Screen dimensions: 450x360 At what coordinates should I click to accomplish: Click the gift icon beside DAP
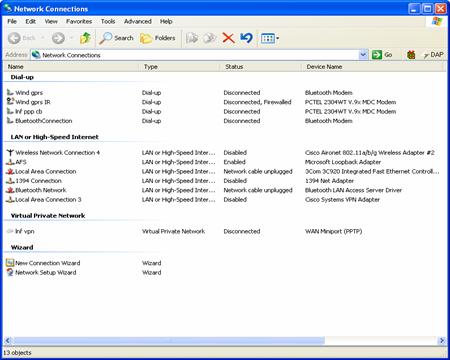pos(411,55)
